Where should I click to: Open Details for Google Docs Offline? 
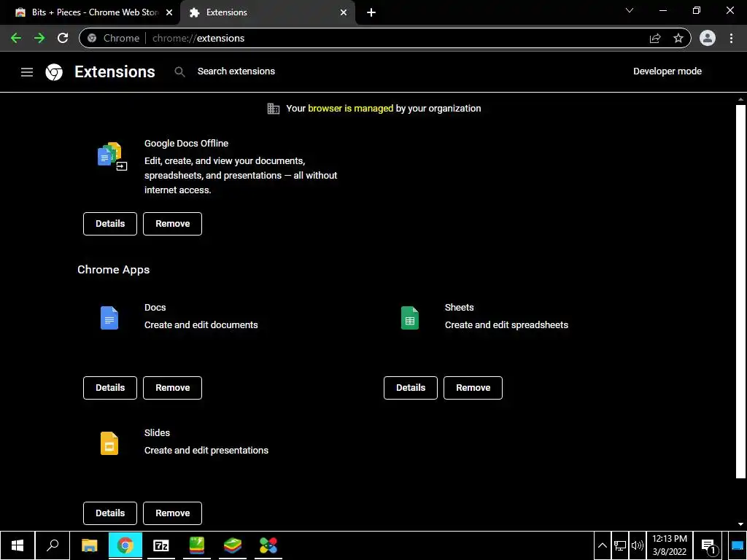(110, 224)
